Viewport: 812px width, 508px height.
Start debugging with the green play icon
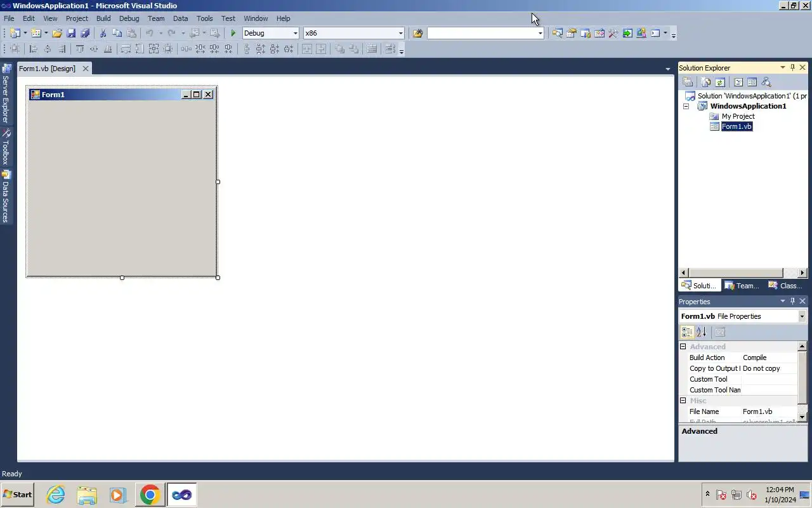click(x=233, y=33)
